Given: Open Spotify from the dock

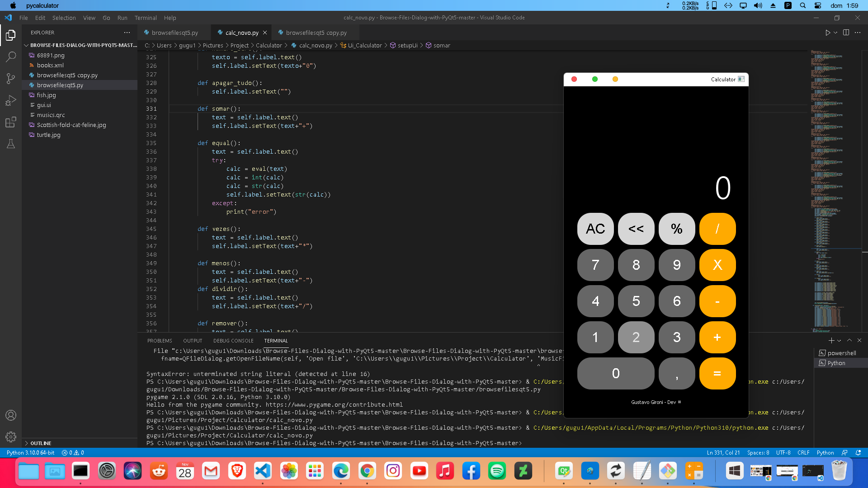Looking at the screenshot, I should [x=497, y=471].
